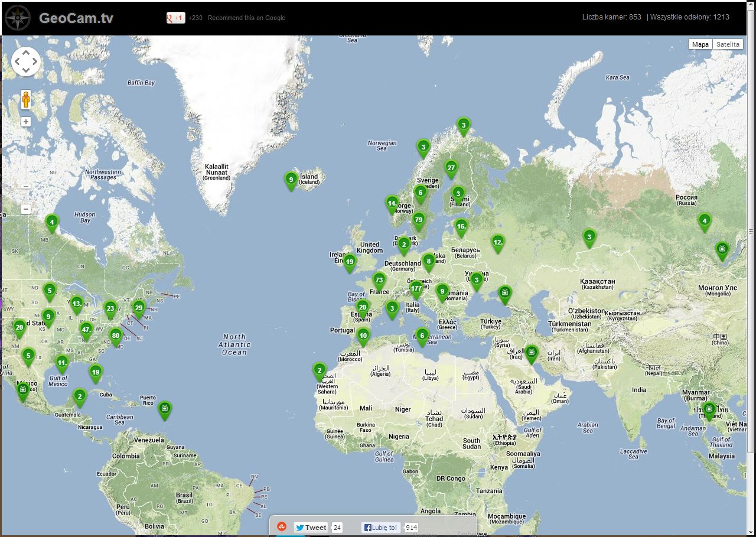Open the single camera marker near Puerto Rico
Viewport: 756px width, 537px height.
[165, 409]
